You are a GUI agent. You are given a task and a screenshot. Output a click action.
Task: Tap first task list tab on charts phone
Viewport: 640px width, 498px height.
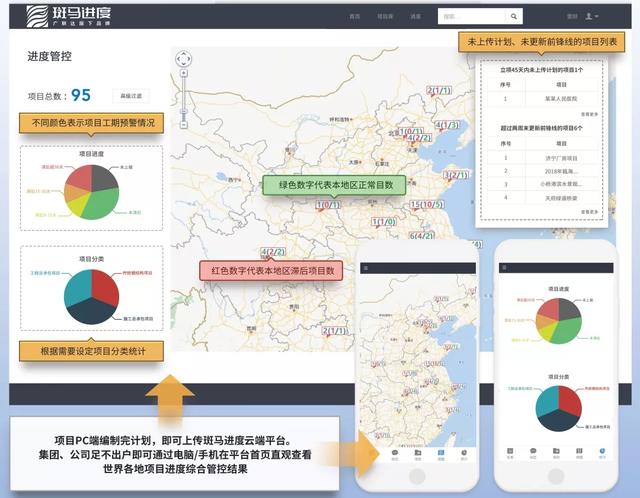point(510,453)
